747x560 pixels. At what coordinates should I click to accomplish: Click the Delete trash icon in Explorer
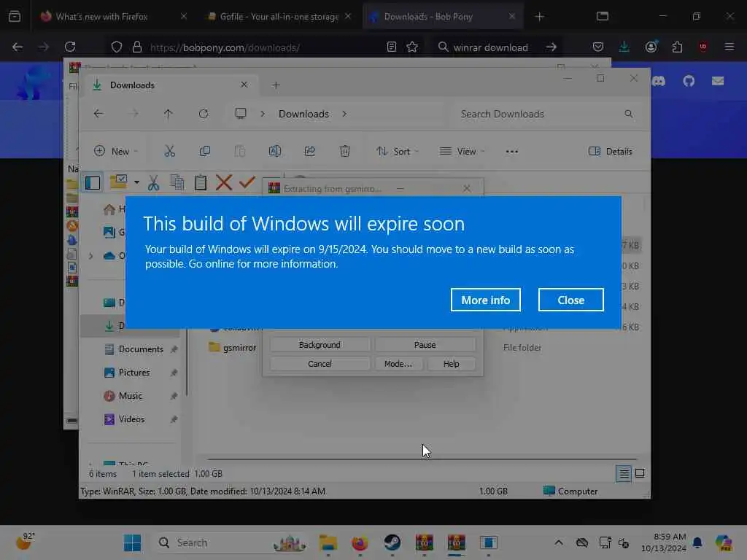345,152
